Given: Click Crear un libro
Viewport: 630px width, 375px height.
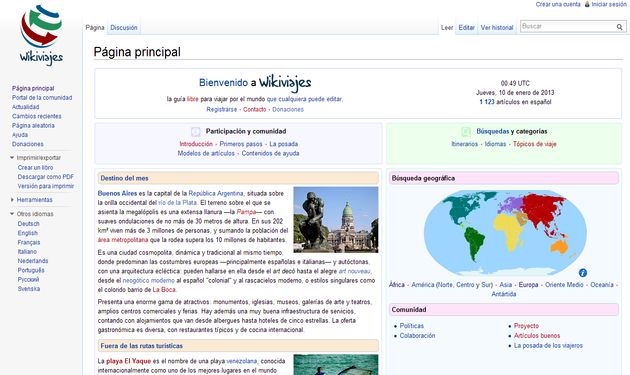Looking at the screenshot, I should (x=35, y=168).
